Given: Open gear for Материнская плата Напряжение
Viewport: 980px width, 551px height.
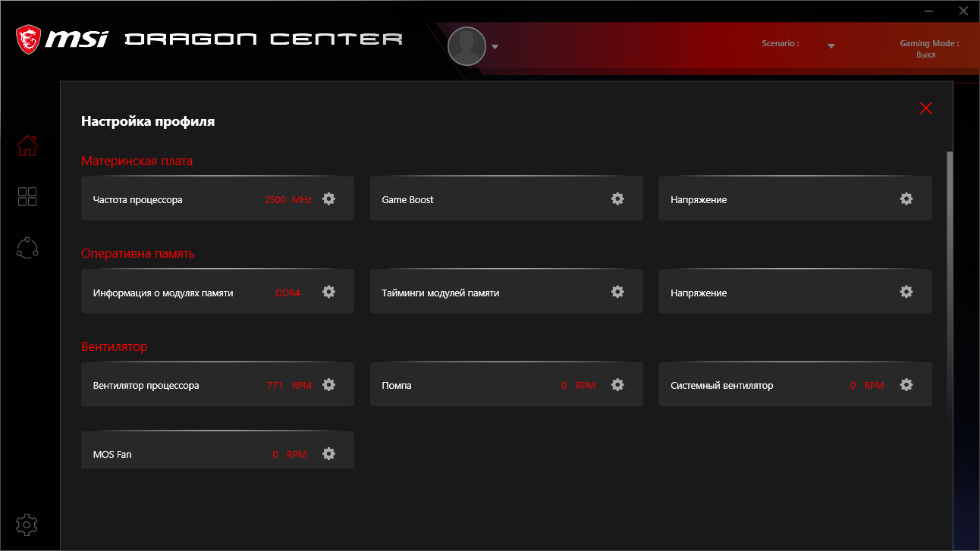Looking at the screenshot, I should pyautogui.click(x=906, y=199).
